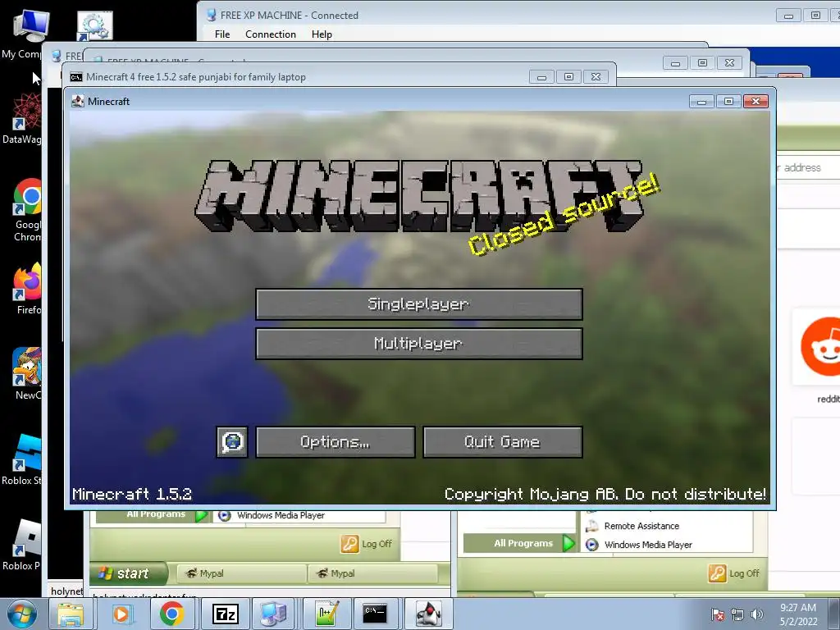Open 7-Zip from the taskbar
840x630 pixels.
pyautogui.click(x=225, y=614)
